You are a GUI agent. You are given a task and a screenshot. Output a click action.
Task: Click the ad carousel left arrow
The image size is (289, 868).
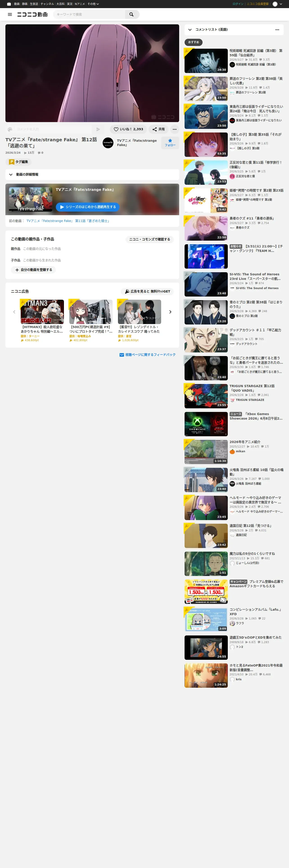[x=14, y=312]
